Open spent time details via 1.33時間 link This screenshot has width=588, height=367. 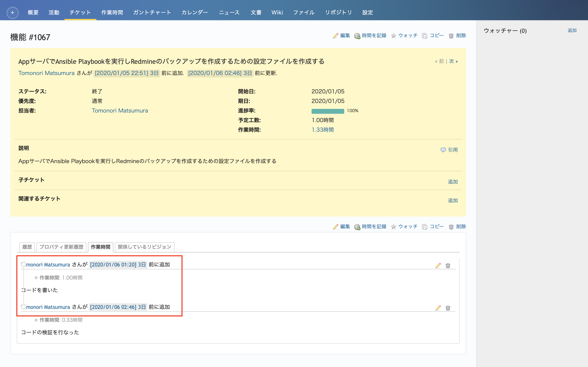point(323,130)
